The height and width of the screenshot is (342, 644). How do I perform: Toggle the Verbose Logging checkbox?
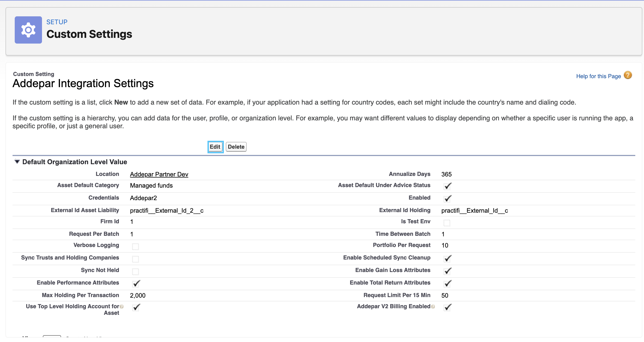point(136,246)
